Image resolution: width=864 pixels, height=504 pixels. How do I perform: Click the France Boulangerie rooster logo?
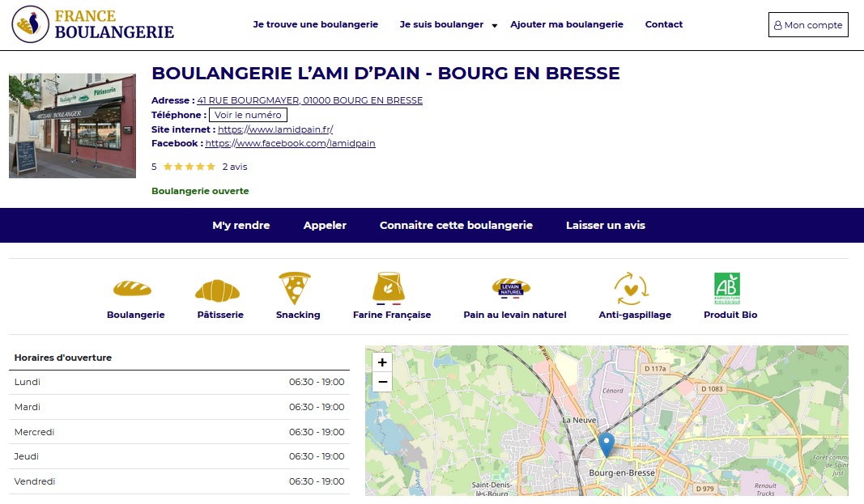29,25
